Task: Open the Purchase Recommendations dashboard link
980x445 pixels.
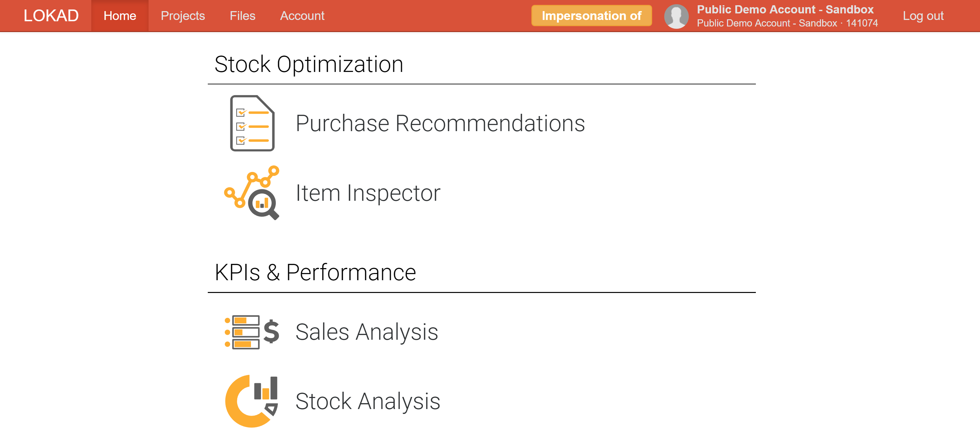Action: [440, 123]
